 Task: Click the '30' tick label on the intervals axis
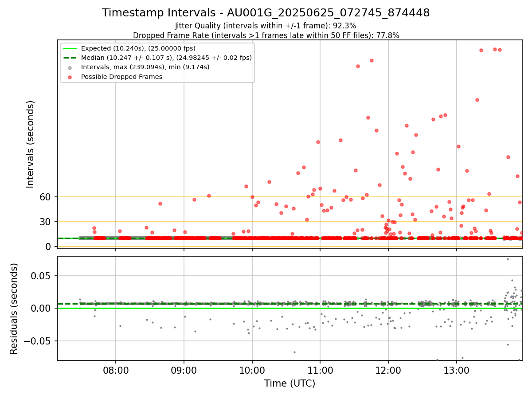pos(46,222)
